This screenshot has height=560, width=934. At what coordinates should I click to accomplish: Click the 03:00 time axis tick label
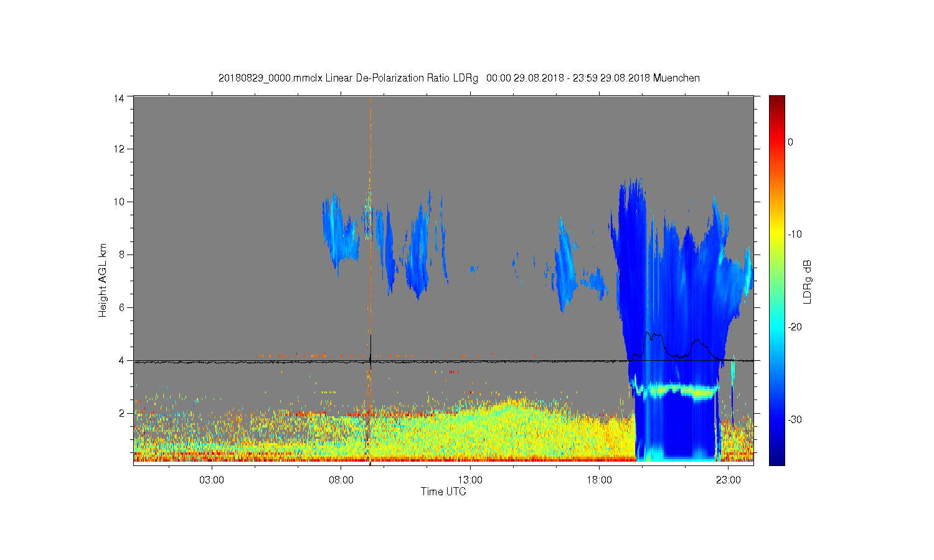[212, 480]
